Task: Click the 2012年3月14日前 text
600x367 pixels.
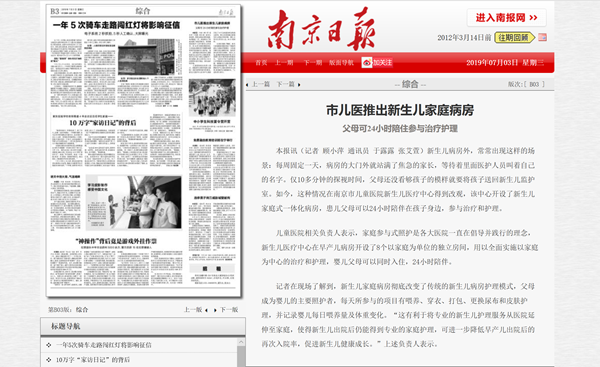Action: tap(464, 38)
